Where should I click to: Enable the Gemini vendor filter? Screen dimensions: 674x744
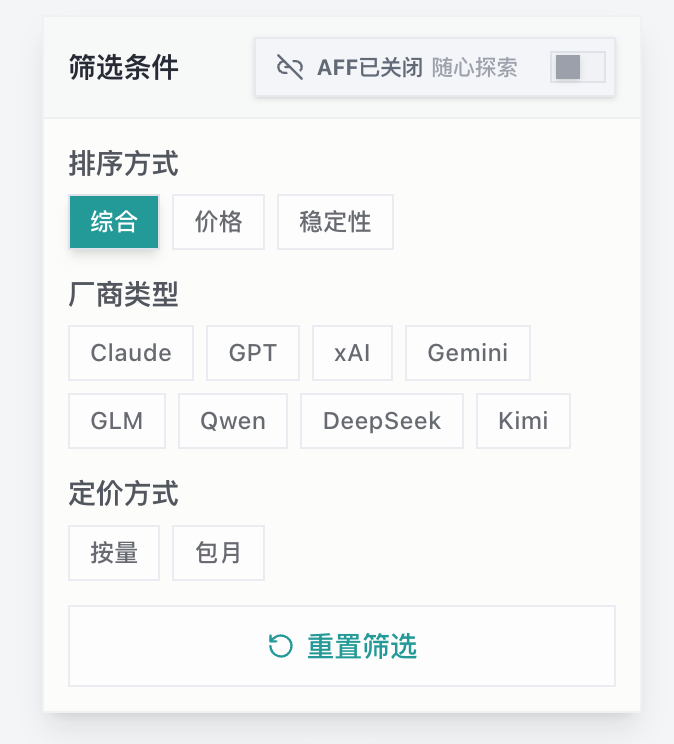click(468, 353)
